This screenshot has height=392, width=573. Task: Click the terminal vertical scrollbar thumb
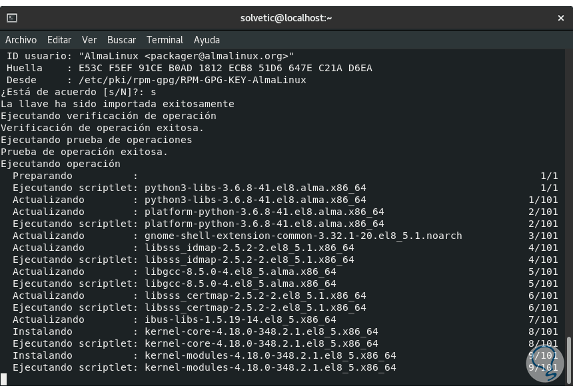(568, 359)
